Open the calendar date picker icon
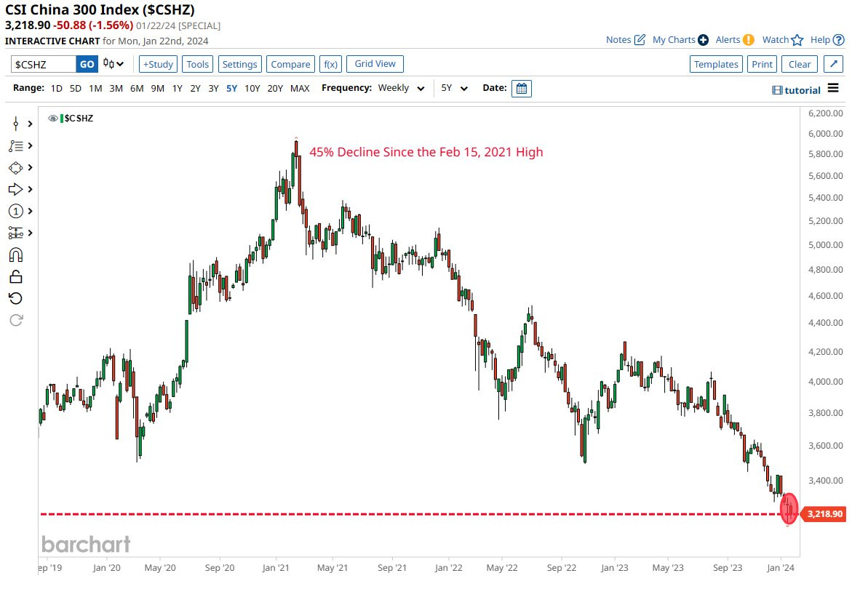 522,89
